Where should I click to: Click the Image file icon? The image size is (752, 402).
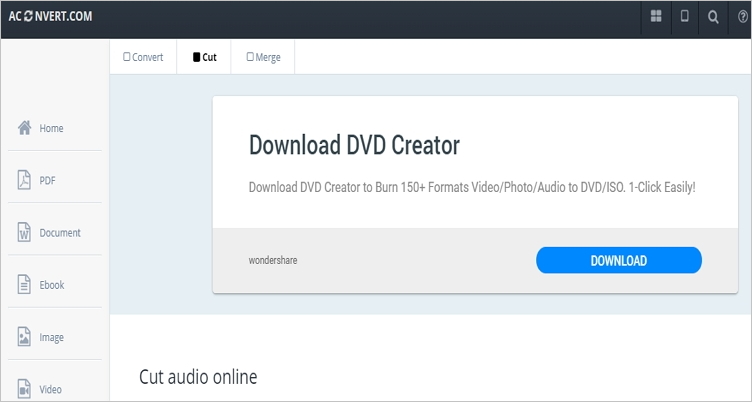(24, 337)
